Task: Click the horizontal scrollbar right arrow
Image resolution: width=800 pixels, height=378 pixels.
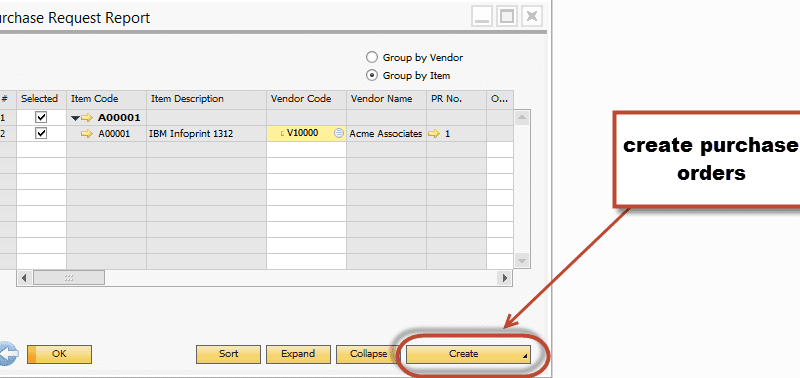Action: (x=505, y=278)
